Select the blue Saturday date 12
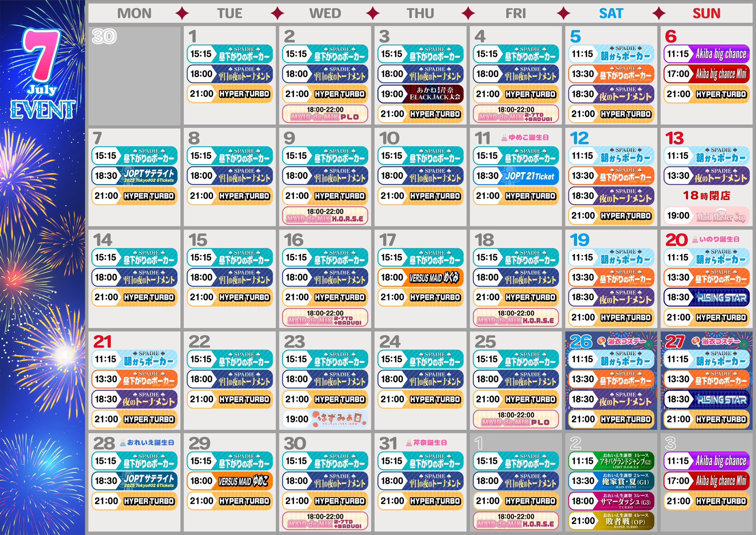 [579, 139]
